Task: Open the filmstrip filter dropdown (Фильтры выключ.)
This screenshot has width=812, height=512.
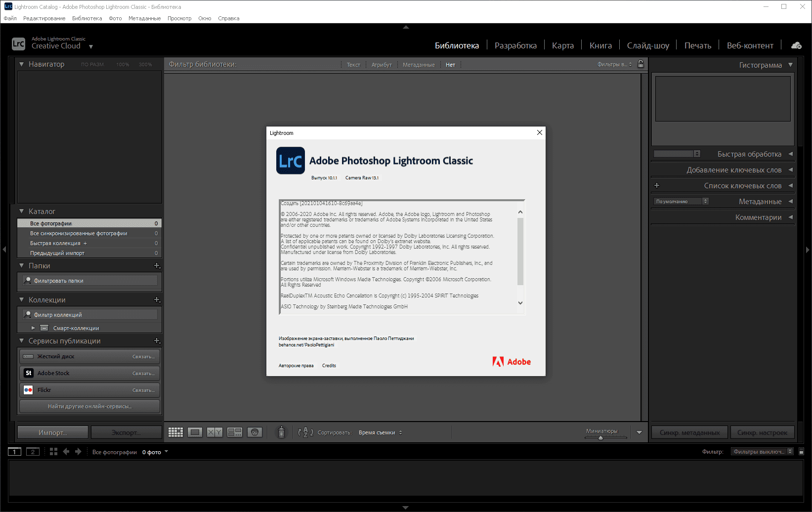Action: coord(762,452)
